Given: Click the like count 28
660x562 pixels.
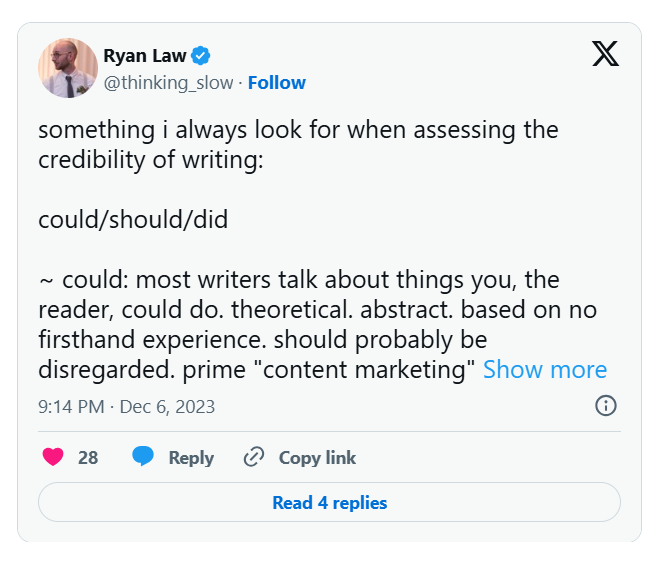Looking at the screenshot, I should pyautogui.click(x=88, y=457).
